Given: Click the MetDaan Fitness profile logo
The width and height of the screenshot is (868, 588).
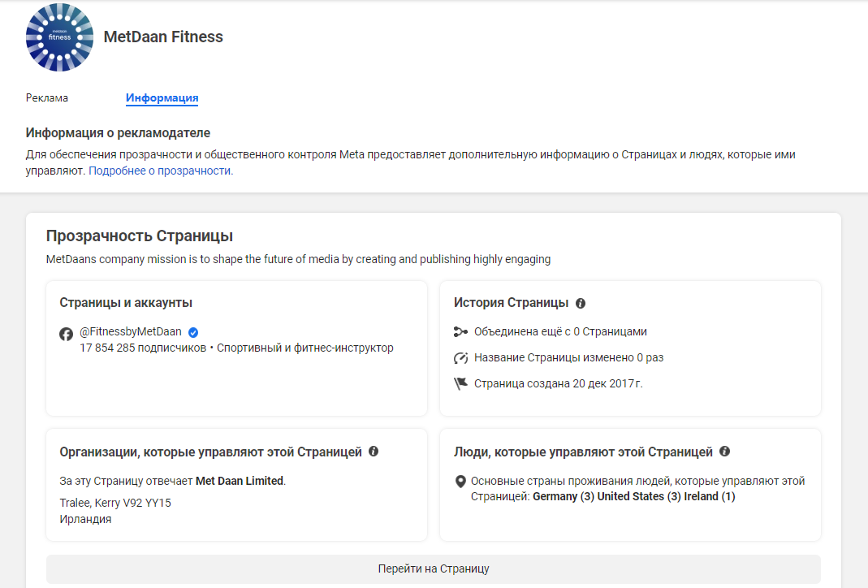Looking at the screenshot, I should tap(59, 37).
